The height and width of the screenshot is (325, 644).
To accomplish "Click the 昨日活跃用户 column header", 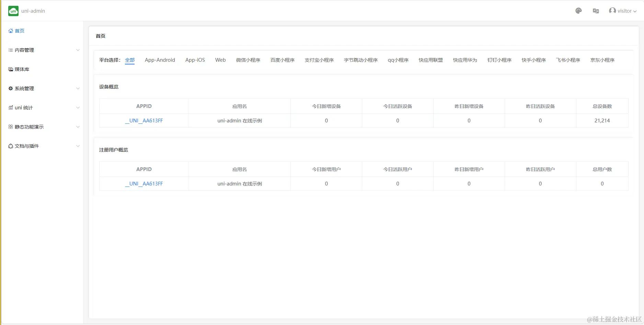I will (540, 169).
